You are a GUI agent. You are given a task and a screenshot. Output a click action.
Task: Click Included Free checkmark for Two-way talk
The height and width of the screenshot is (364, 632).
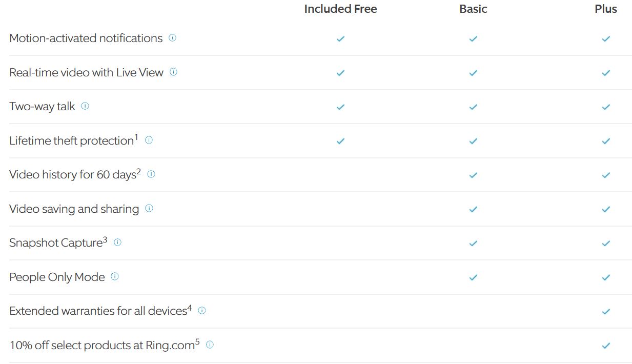pyautogui.click(x=340, y=107)
